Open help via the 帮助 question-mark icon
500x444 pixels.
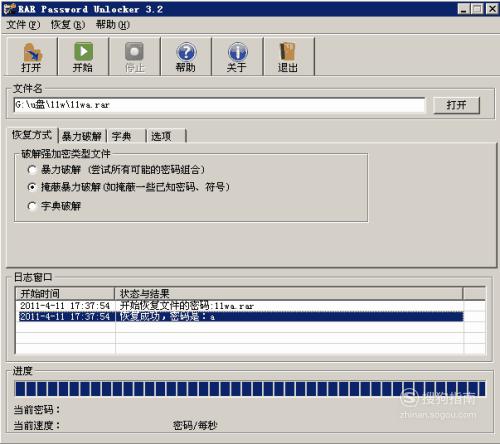point(186,56)
